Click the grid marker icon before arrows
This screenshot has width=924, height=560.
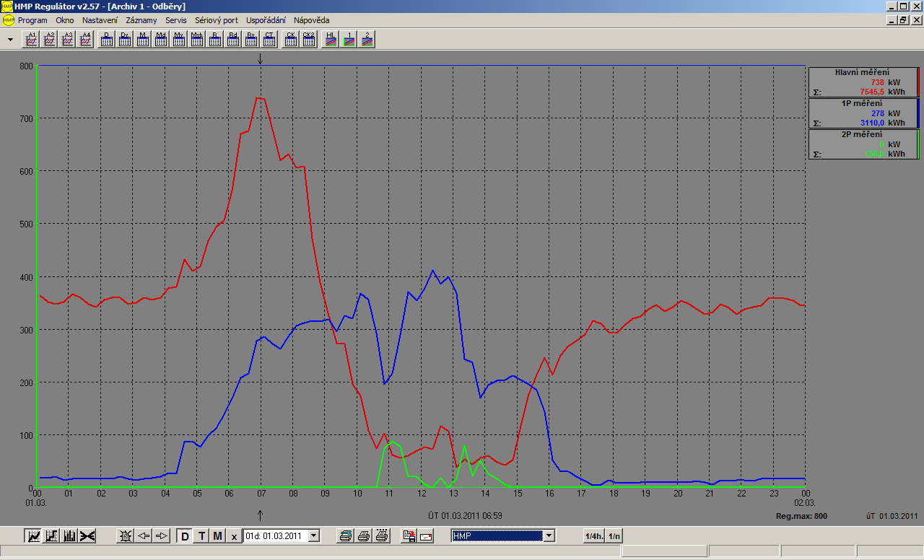tap(126, 535)
